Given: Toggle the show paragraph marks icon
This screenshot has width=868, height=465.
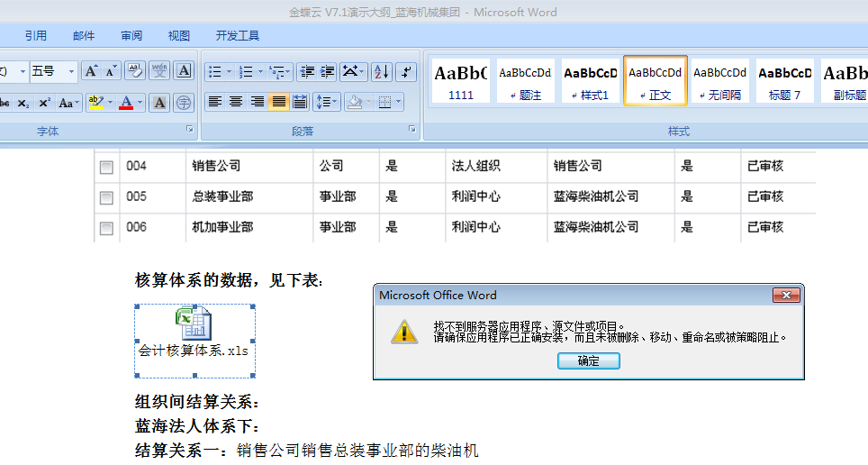Looking at the screenshot, I should coord(407,72).
